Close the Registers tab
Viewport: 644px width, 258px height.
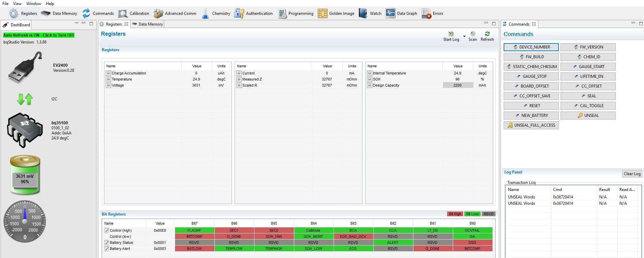tap(126, 24)
